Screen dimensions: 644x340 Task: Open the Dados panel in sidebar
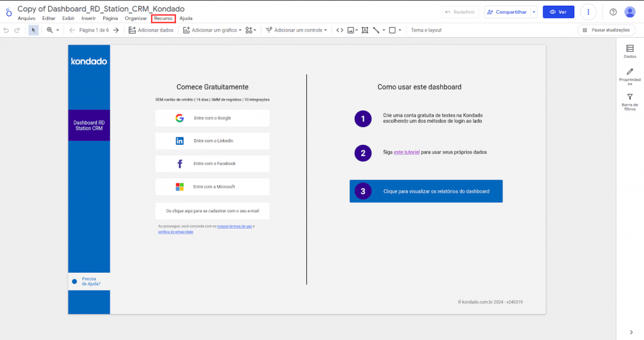click(x=630, y=52)
